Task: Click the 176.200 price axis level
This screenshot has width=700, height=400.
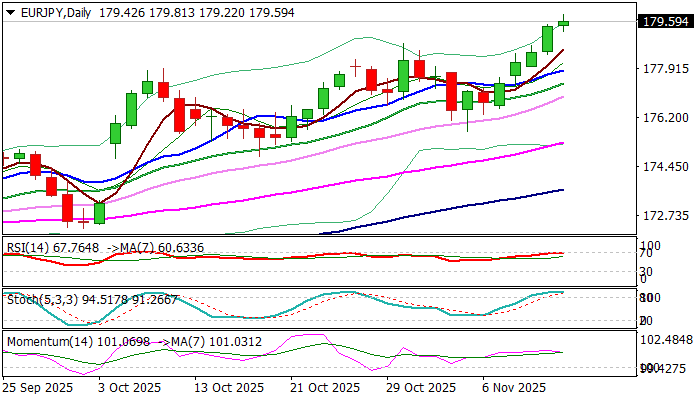Action: [667, 118]
